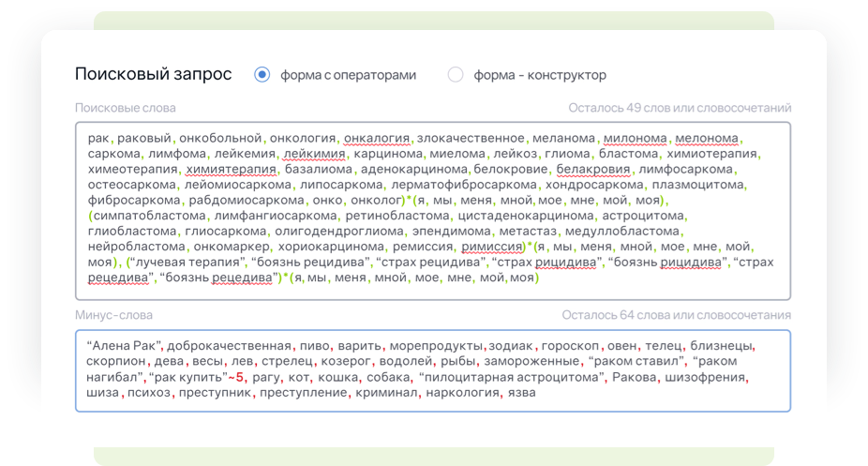Click the phrase "пилоцитарная астроцитома"
The image size is (868, 466).
[x=513, y=377]
